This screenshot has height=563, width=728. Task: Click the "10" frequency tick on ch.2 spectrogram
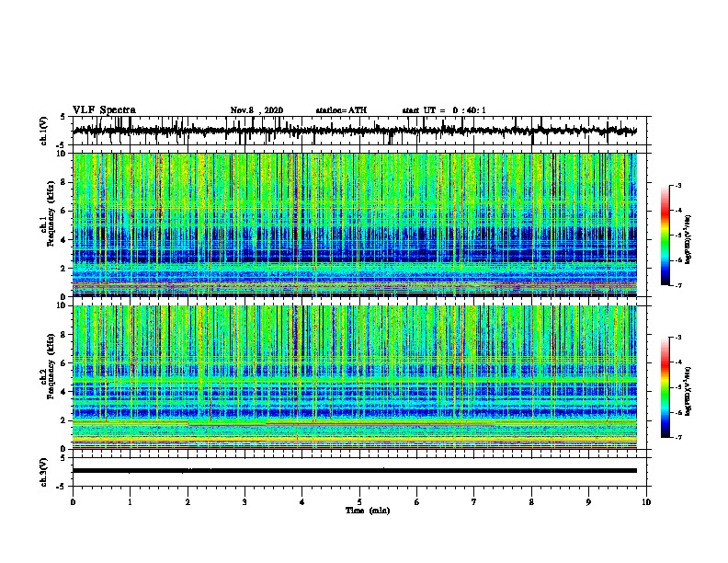click(x=63, y=305)
